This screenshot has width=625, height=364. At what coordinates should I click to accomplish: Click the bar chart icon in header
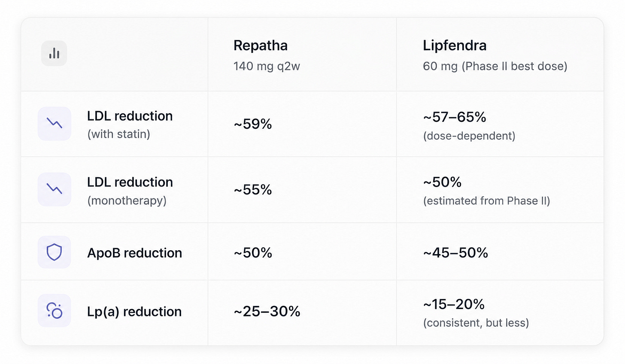point(54,53)
